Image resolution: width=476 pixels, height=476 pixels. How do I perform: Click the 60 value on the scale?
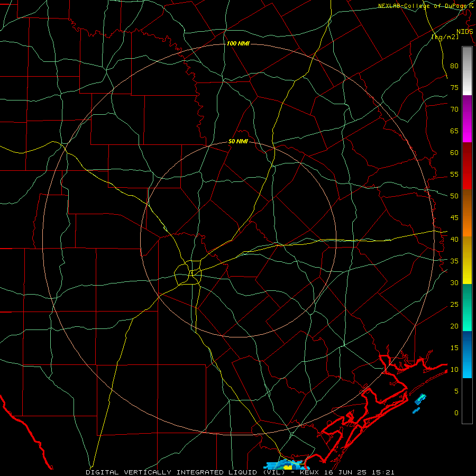click(x=454, y=153)
